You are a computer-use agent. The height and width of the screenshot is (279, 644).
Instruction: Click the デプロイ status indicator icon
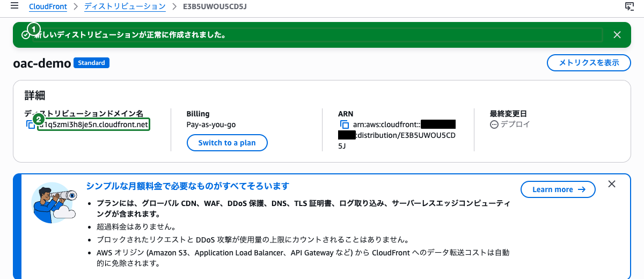(x=494, y=124)
